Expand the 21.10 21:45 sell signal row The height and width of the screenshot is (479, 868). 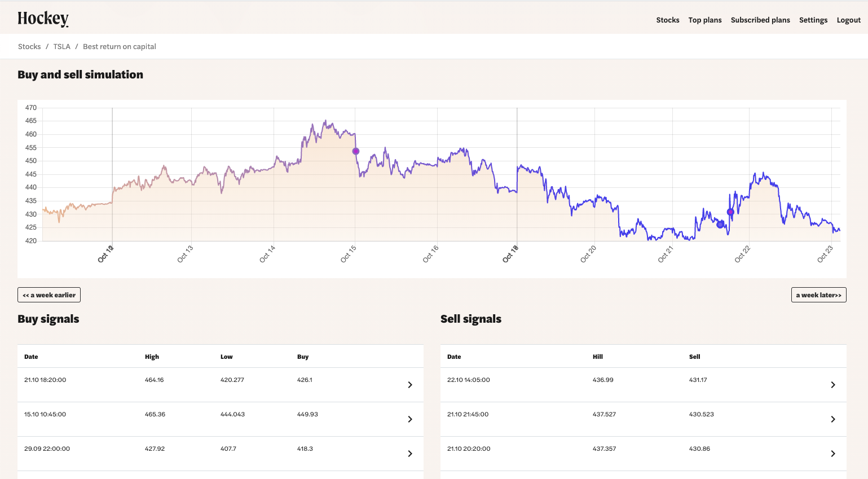pos(833,419)
